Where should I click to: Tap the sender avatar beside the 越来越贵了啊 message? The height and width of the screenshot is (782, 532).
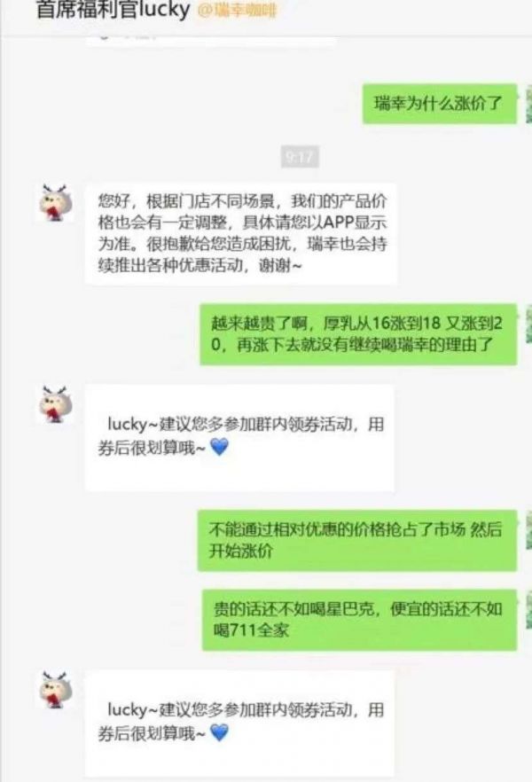click(x=528, y=325)
